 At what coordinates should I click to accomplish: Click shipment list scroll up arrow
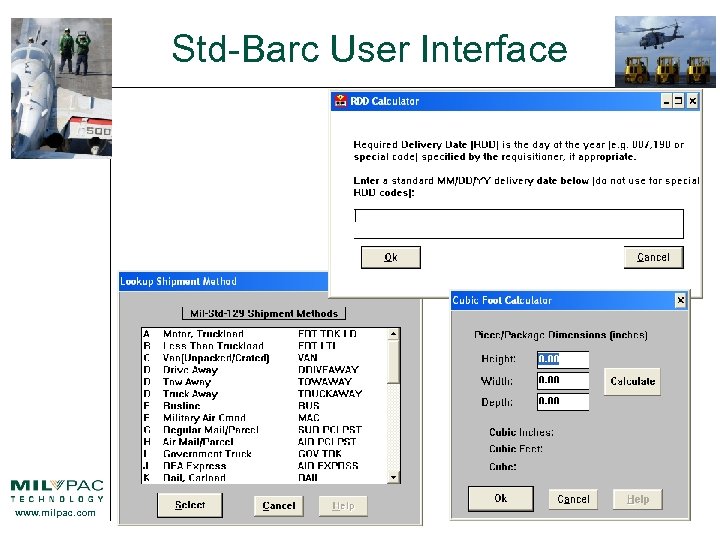click(394, 334)
